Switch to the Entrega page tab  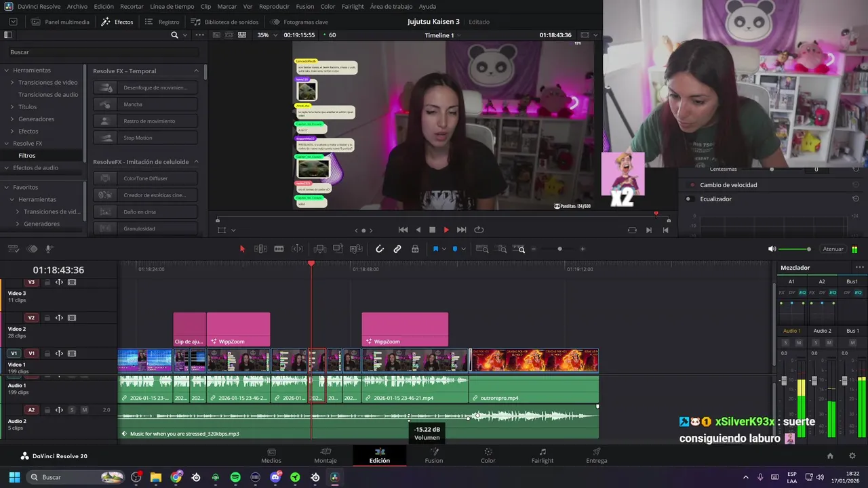coord(597,455)
